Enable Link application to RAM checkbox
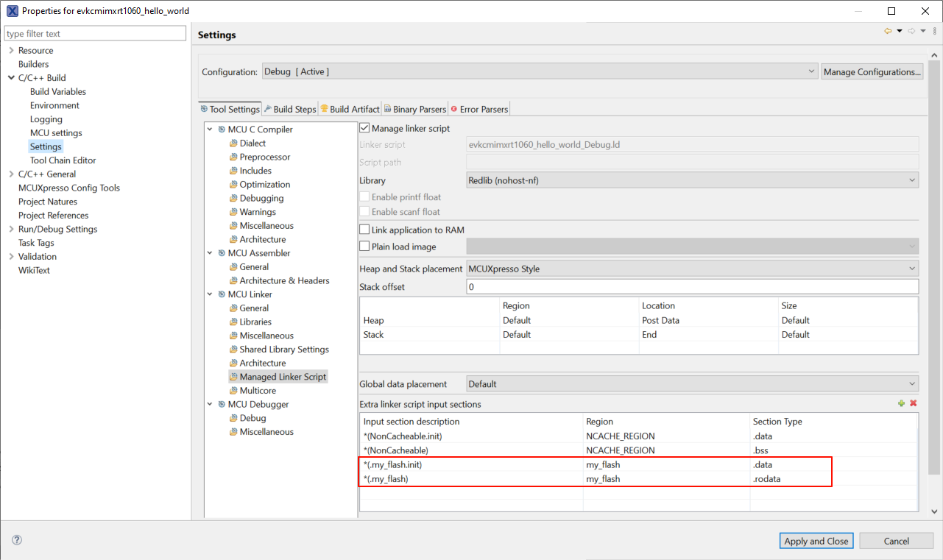943x560 pixels. tap(364, 230)
